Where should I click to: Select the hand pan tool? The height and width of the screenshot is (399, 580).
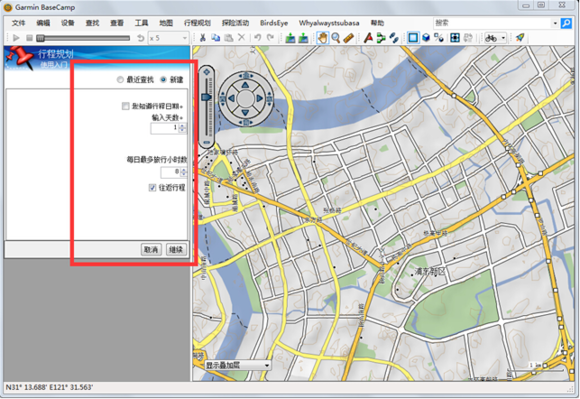(x=323, y=38)
